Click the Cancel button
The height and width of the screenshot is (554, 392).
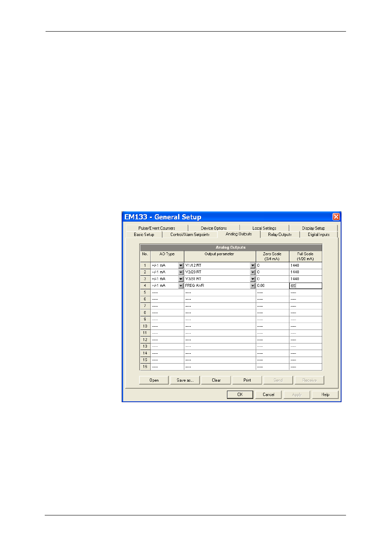[x=268, y=395]
